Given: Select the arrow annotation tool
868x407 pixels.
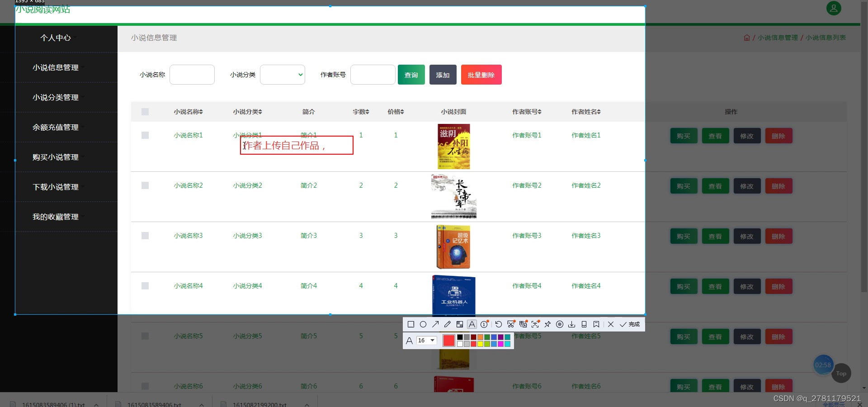Looking at the screenshot, I should tap(435, 324).
